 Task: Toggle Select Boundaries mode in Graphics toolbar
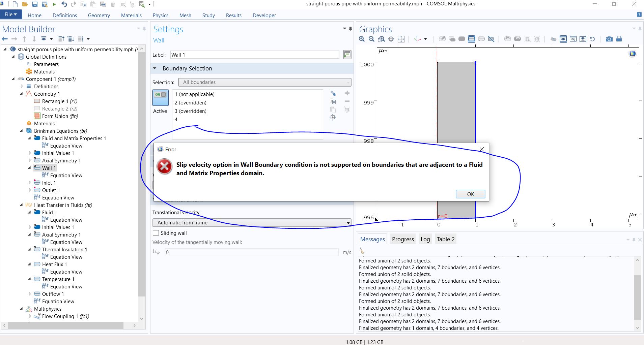coord(472,39)
